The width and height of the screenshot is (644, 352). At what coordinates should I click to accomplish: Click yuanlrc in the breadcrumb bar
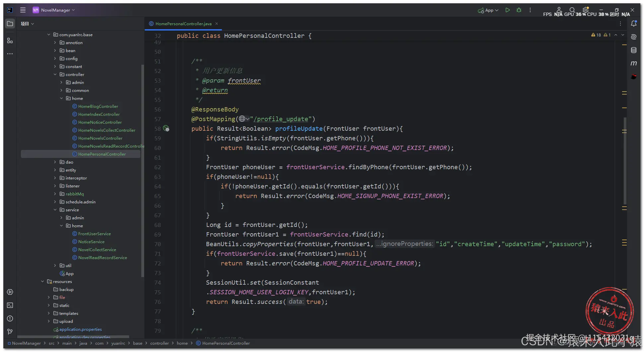118,343
